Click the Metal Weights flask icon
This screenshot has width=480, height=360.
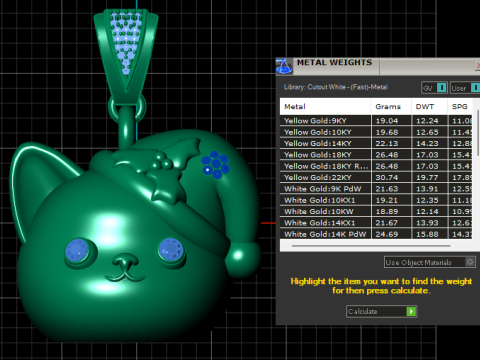[284, 66]
